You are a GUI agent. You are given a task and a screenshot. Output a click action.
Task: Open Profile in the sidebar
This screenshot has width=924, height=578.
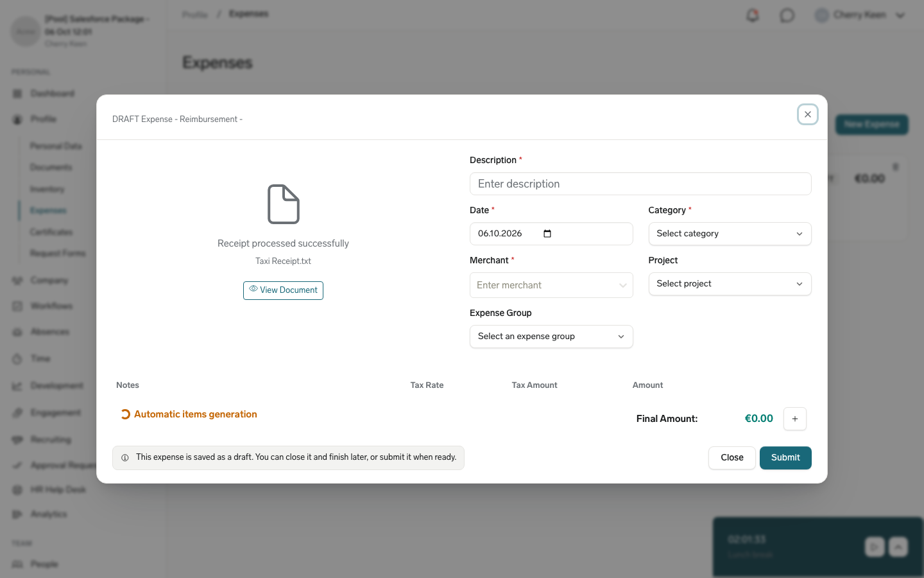[43, 119]
